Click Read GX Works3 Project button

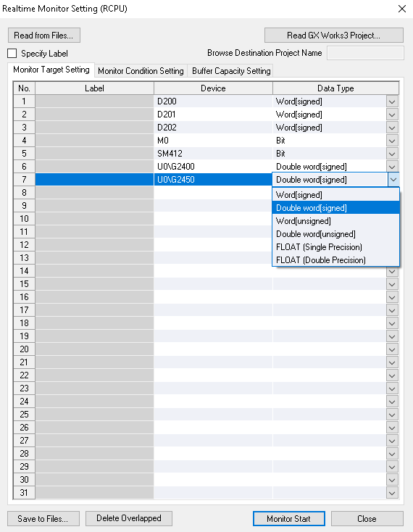point(333,36)
